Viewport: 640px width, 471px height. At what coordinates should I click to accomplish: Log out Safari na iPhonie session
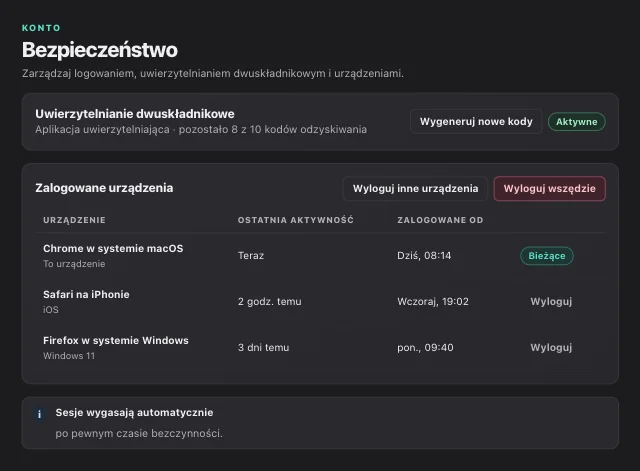[x=551, y=302]
